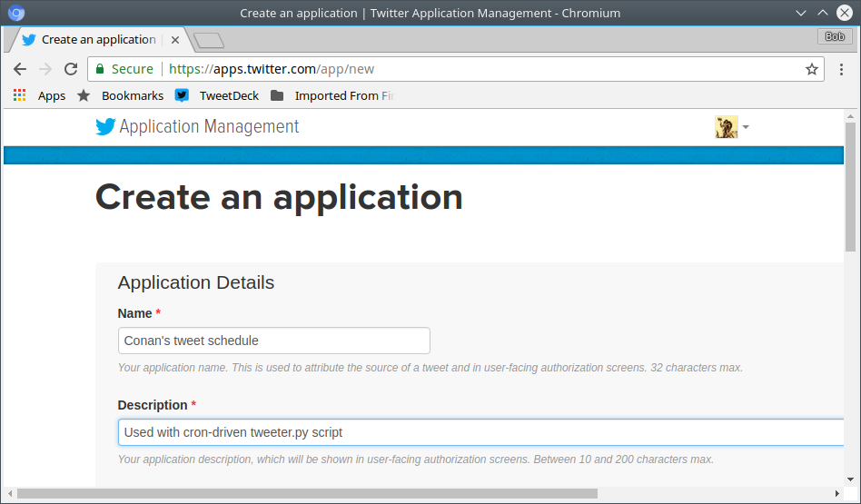Bookmark this page with the star icon
Viewport: 861px width, 504px height.
pos(812,69)
